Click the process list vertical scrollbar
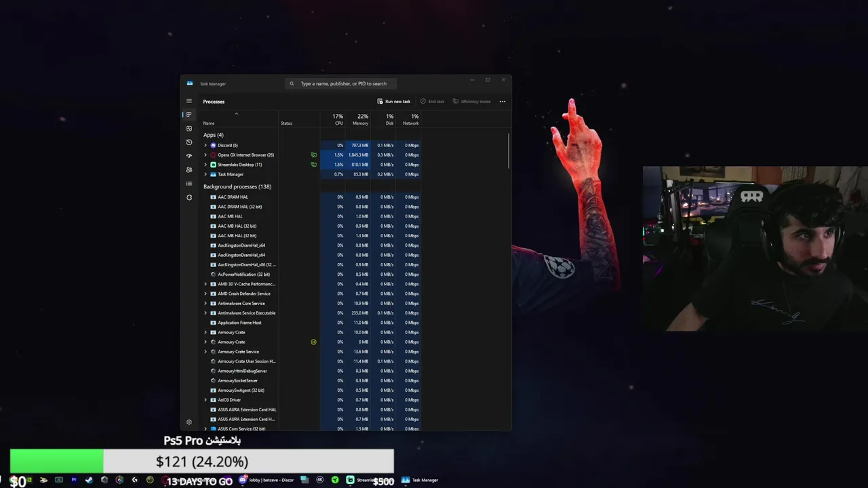 [509, 151]
